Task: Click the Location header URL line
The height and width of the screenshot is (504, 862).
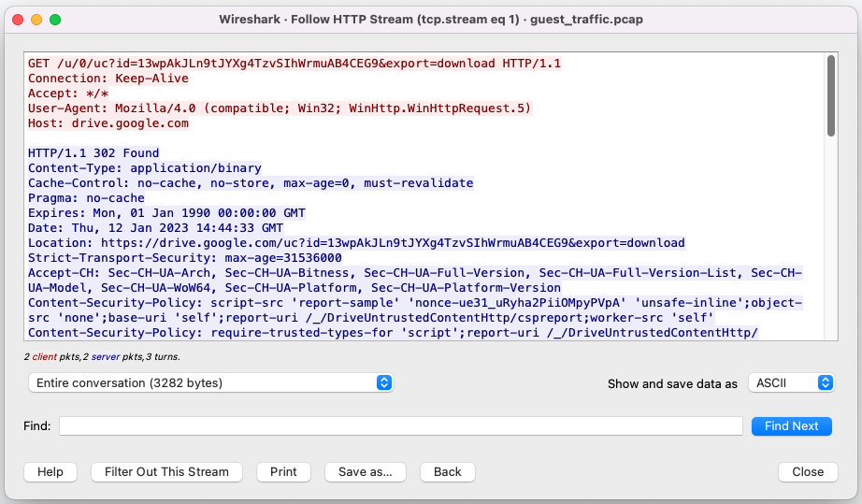Action: 356,242
